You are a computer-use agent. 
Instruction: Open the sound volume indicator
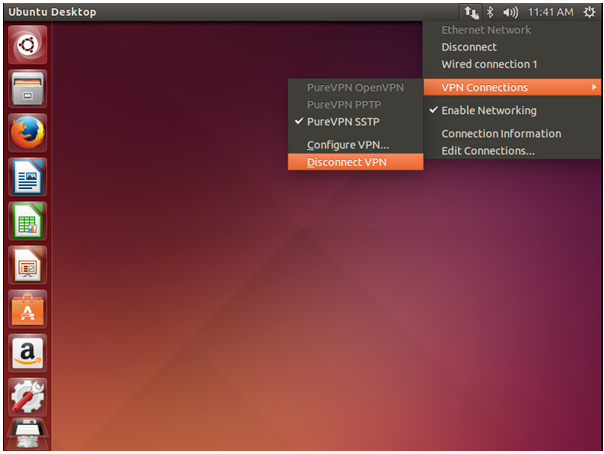pyautogui.click(x=510, y=12)
